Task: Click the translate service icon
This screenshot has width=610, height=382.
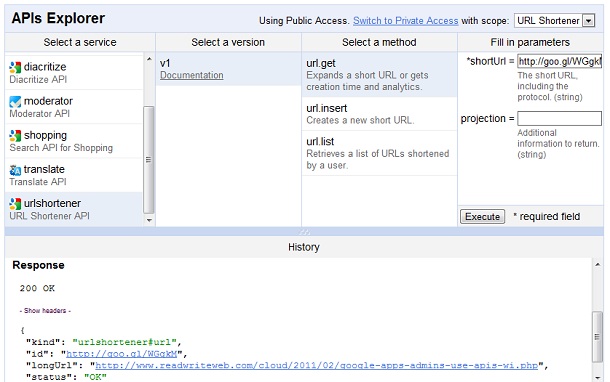Action: (x=15, y=170)
